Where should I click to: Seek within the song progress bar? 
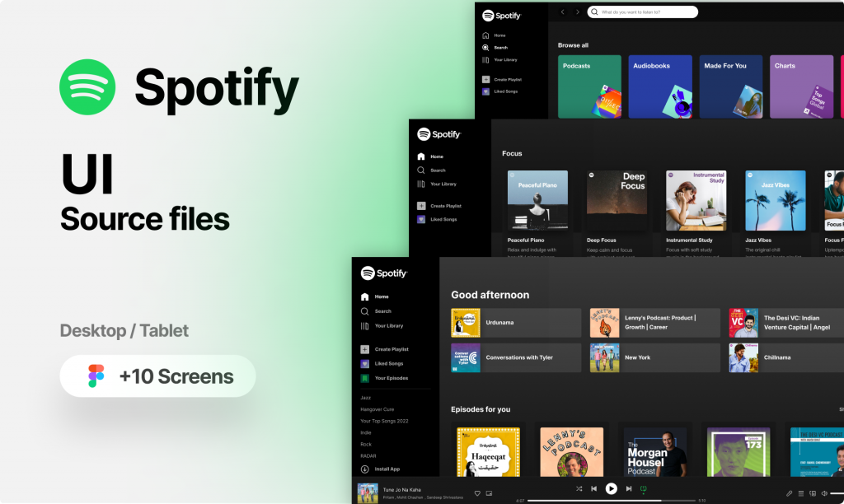point(612,501)
